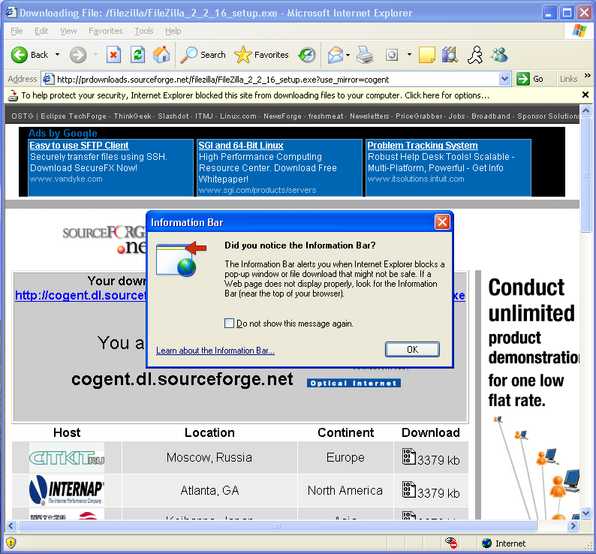Open the Tools menu
This screenshot has width=596, height=554.
click(x=144, y=31)
